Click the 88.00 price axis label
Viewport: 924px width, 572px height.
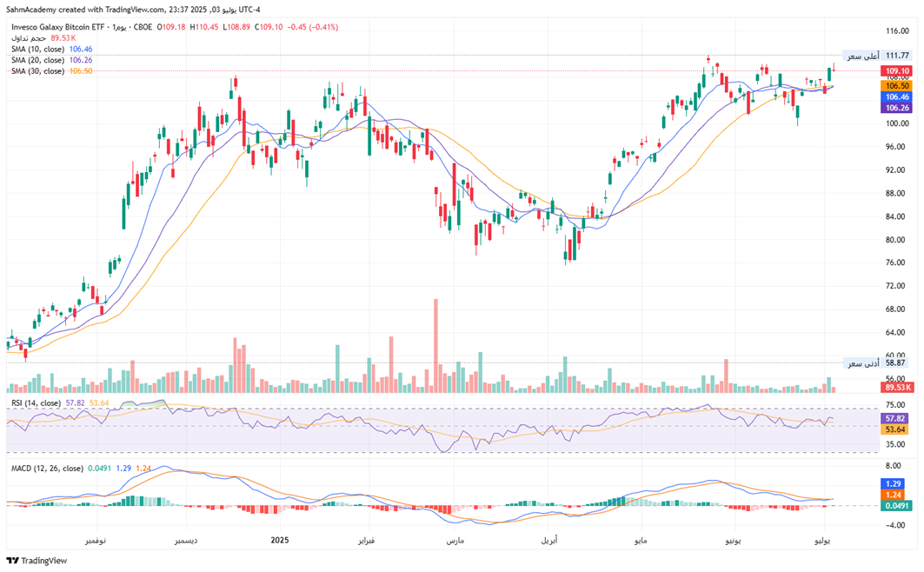point(897,193)
